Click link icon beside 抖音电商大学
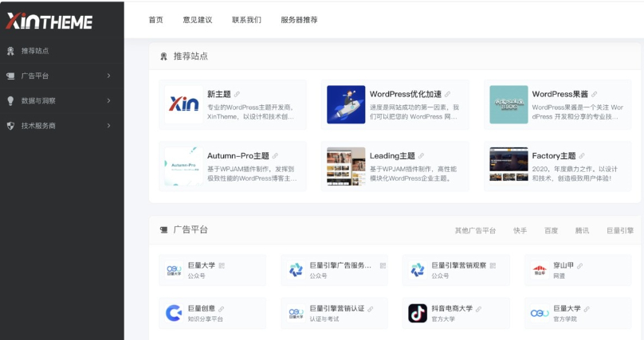This screenshot has height=340, width=644. pyautogui.click(x=478, y=309)
